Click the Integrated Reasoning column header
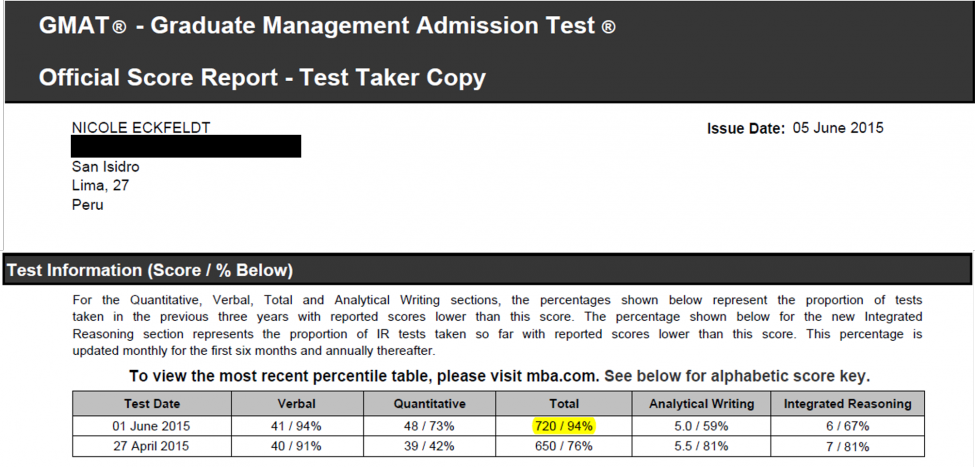This screenshot has width=975, height=467. point(847,404)
